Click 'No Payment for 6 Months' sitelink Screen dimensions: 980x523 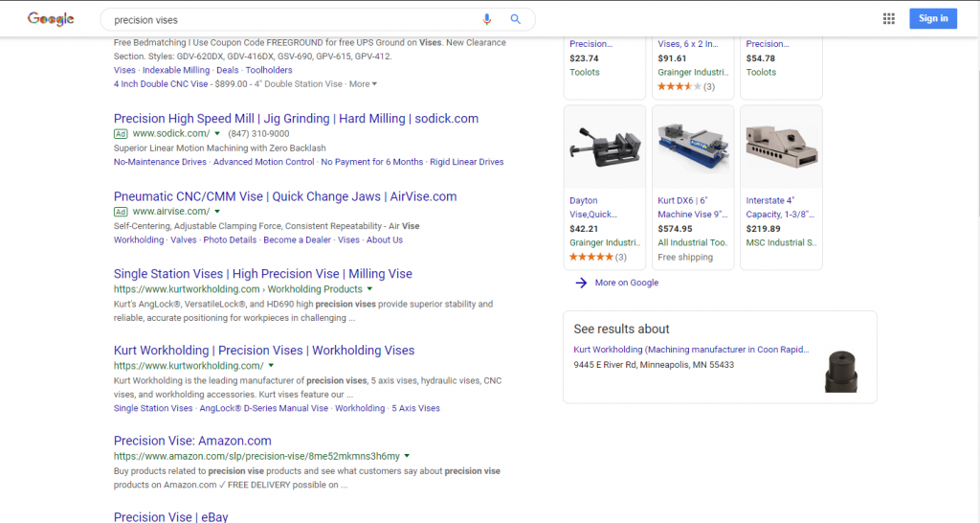[372, 162]
